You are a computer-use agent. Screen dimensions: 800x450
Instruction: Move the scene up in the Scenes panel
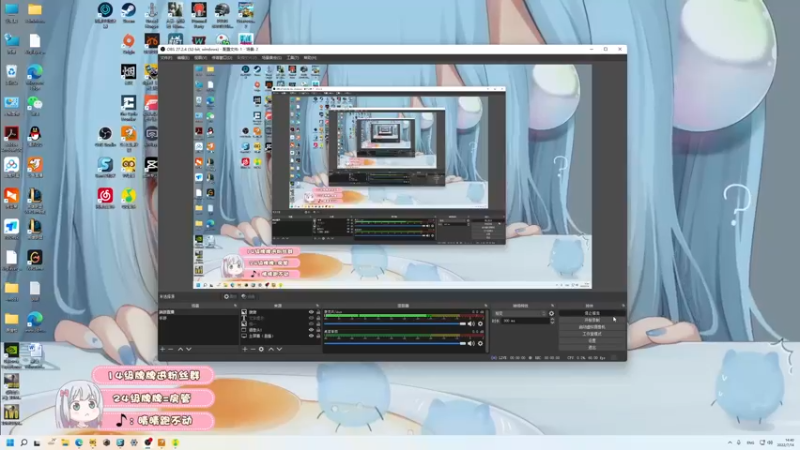coord(180,349)
